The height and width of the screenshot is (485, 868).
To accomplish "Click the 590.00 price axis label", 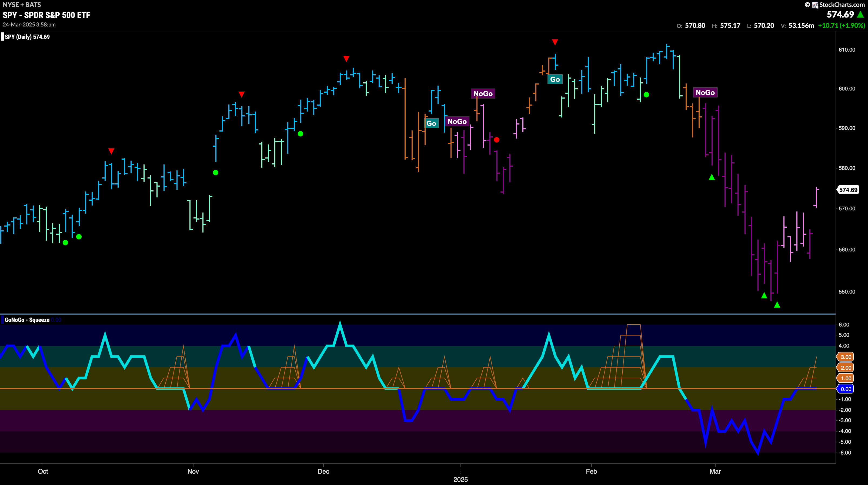I will click(x=847, y=128).
